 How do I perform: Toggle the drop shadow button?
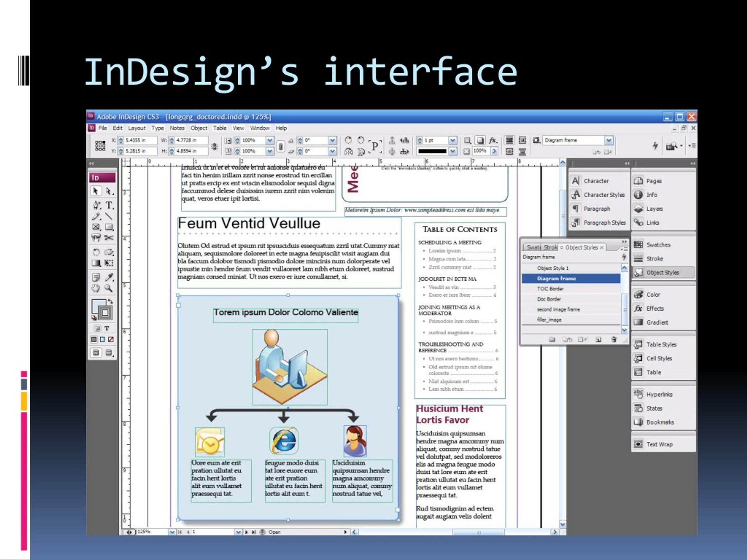(x=480, y=140)
